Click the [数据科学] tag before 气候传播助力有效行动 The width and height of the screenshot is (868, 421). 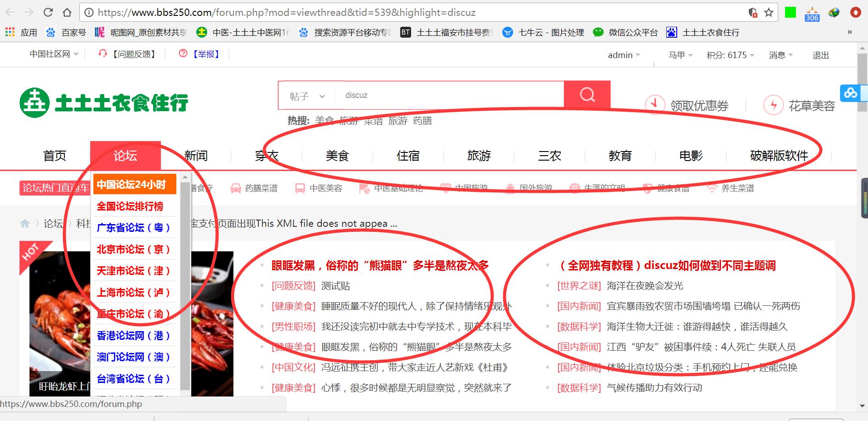point(579,388)
